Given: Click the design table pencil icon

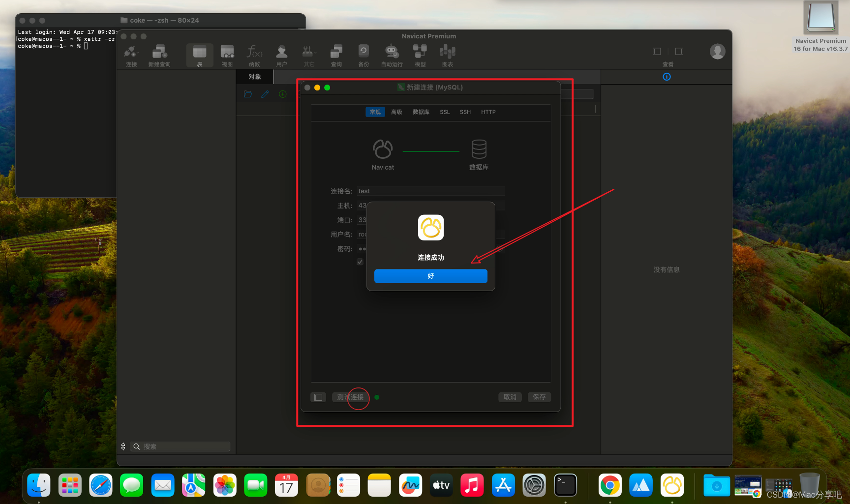Looking at the screenshot, I should pos(265,94).
